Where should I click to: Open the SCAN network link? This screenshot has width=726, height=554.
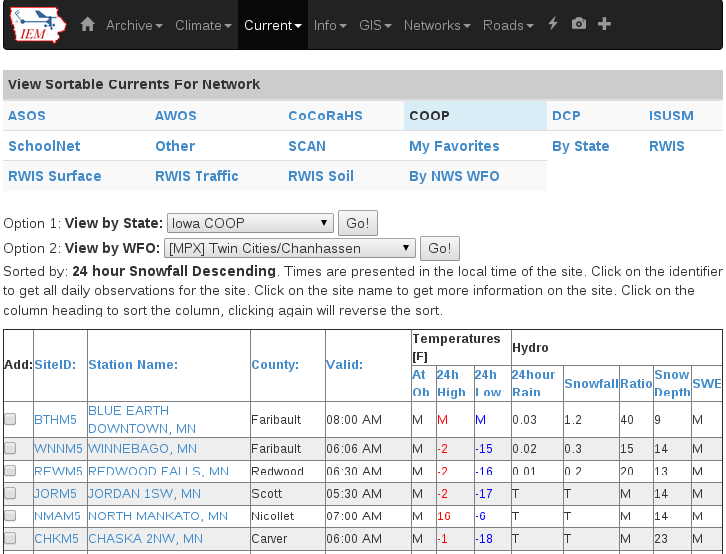point(307,146)
